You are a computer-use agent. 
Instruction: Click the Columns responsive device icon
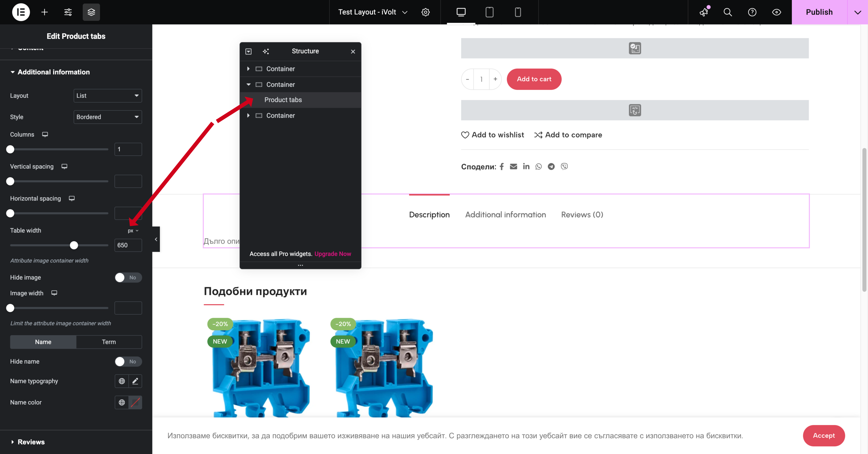[45, 134]
